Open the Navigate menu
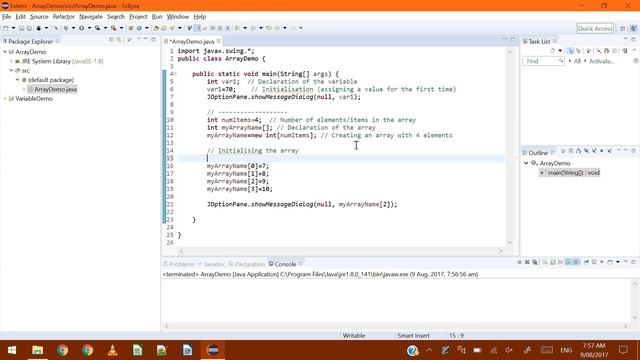This screenshot has height=360, width=640. (x=91, y=17)
